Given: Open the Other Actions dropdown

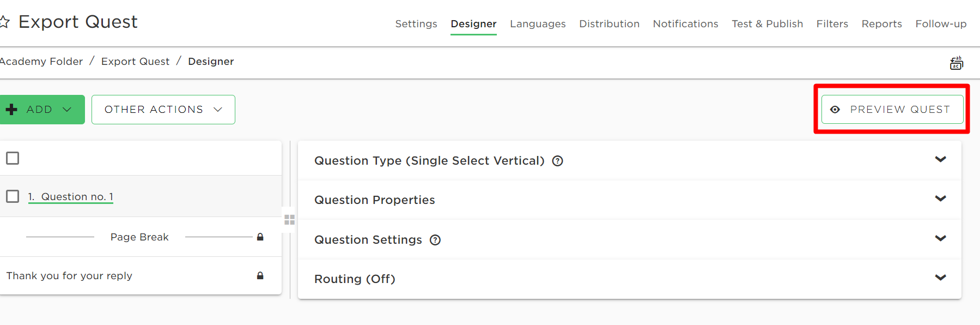Looking at the screenshot, I should (163, 110).
